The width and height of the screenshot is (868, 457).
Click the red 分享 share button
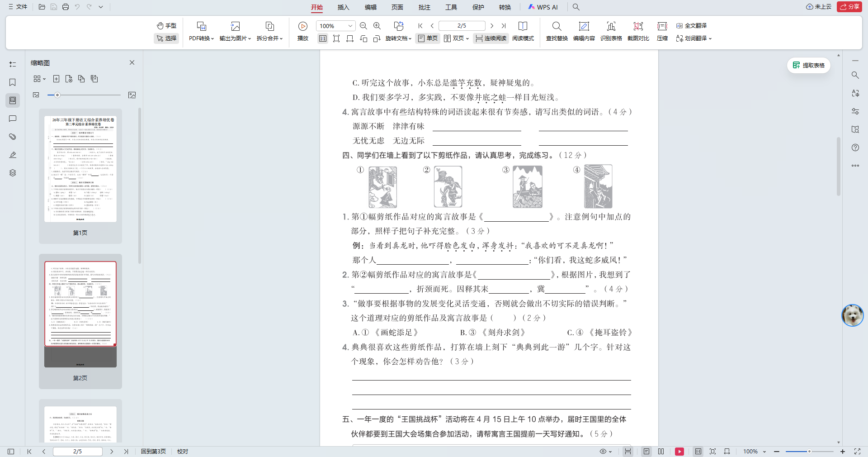click(849, 7)
